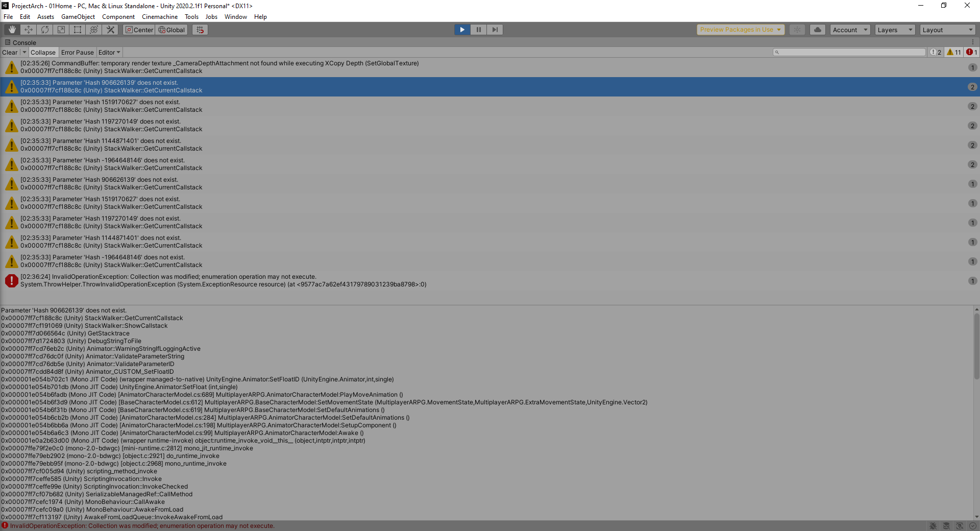Image resolution: width=980 pixels, height=531 pixels.
Task: Enable Error Pause in the Console
Action: pyautogui.click(x=77, y=52)
